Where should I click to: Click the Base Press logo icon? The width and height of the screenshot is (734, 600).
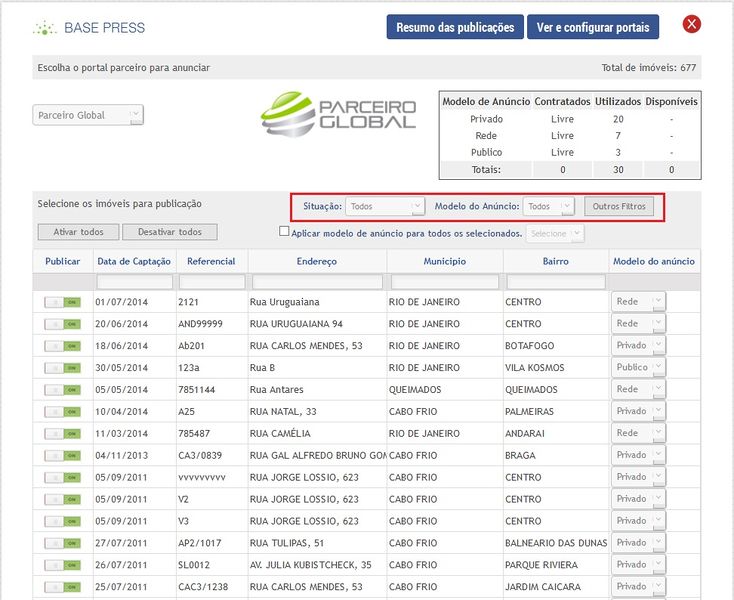[x=44, y=28]
